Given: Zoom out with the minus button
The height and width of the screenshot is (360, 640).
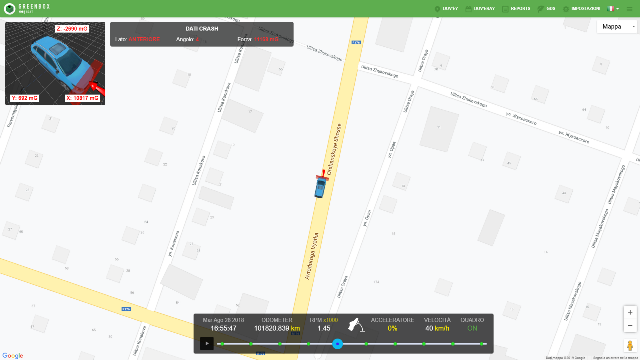Looking at the screenshot, I should point(630,325).
